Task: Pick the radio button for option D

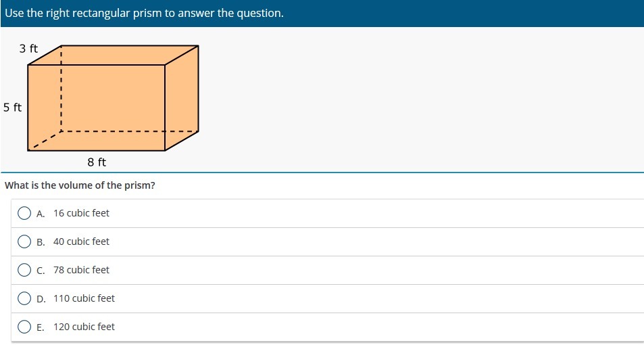Action: tap(24, 298)
